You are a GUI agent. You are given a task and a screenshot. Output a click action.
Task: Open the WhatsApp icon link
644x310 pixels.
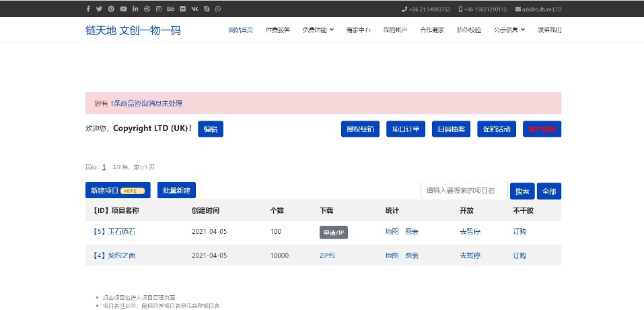pos(218,9)
